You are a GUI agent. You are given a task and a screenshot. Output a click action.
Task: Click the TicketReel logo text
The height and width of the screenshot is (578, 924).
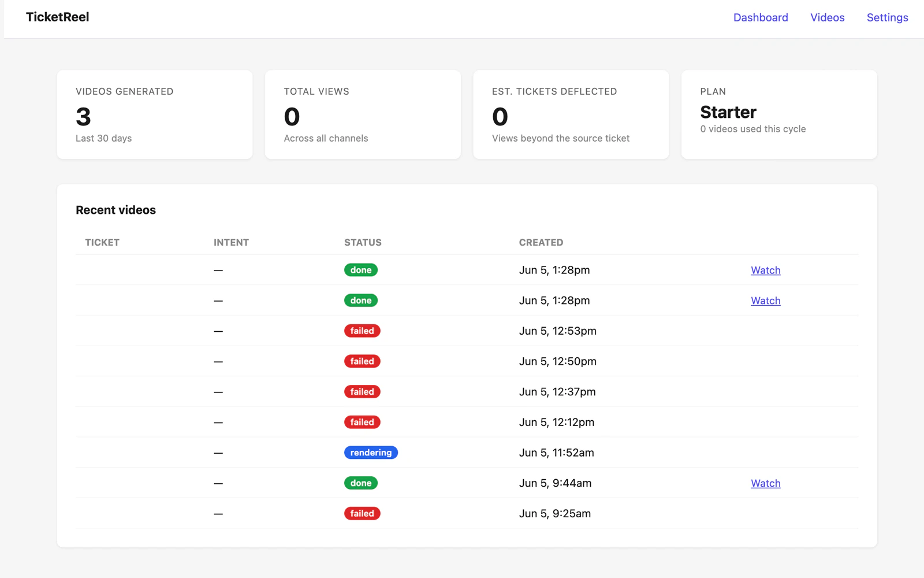click(58, 17)
